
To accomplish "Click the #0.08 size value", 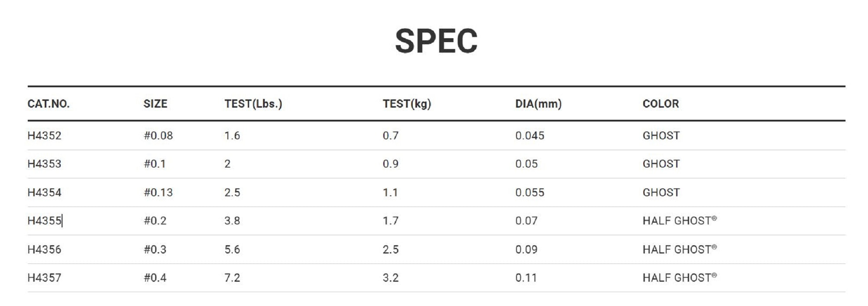I will click(x=158, y=135).
